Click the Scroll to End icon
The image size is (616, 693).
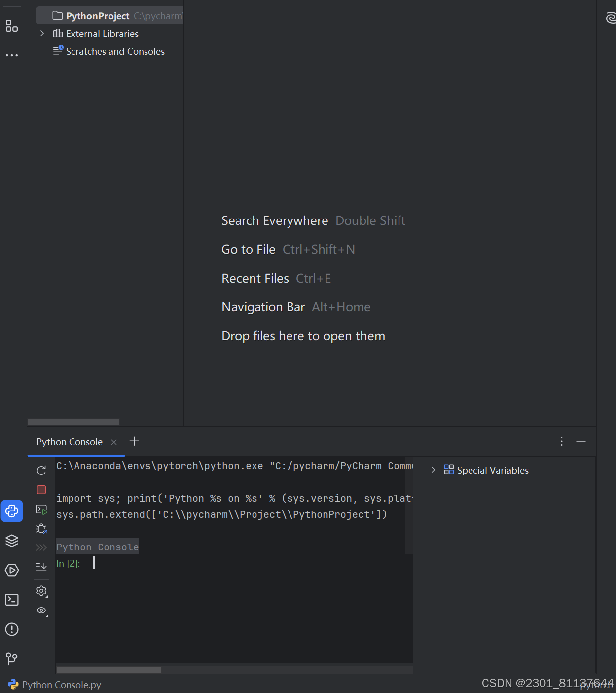[41, 566]
